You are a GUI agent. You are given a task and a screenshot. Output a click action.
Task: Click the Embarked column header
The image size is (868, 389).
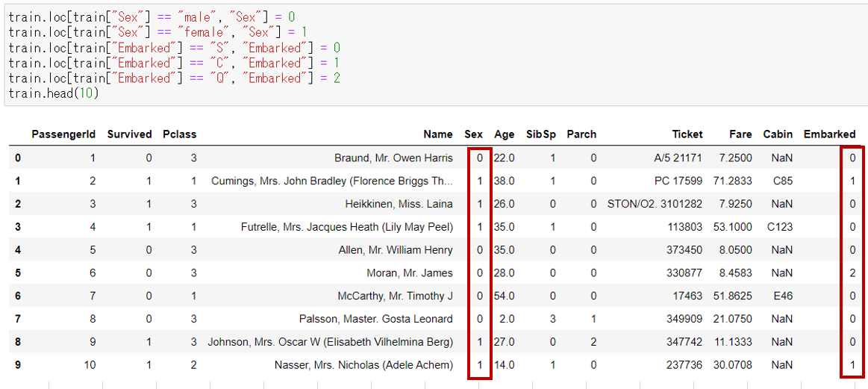[x=830, y=134]
